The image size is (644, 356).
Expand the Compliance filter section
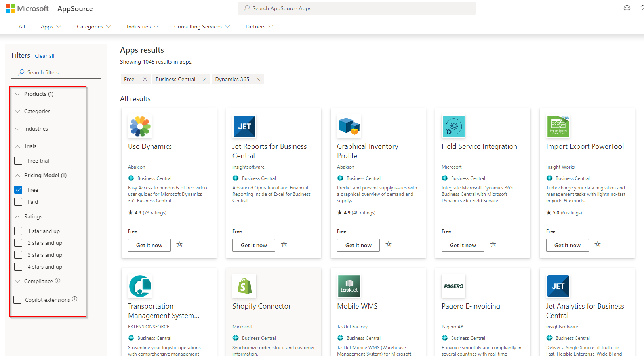coord(34,281)
